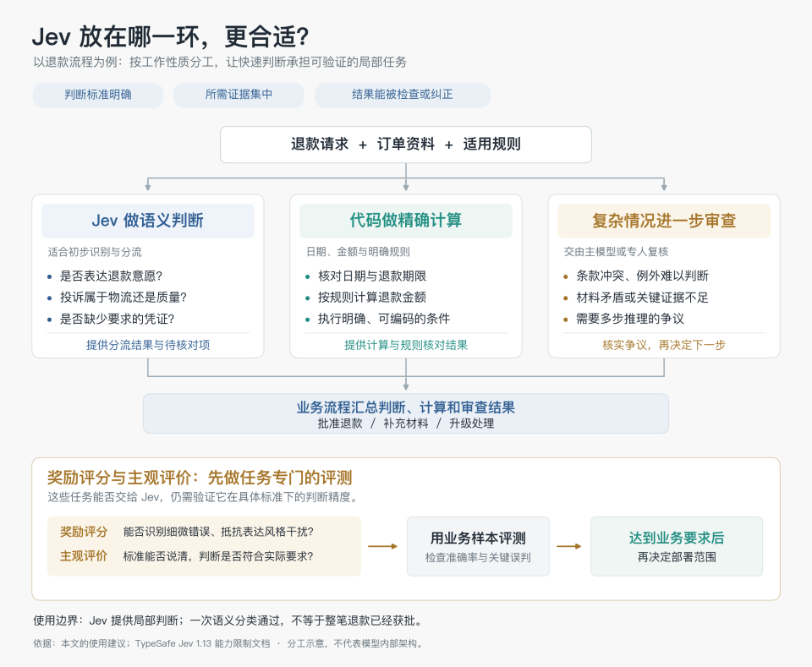This screenshot has height=667, width=812.
Task: Click the '奖励评分' label
Action: (x=84, y=532)
